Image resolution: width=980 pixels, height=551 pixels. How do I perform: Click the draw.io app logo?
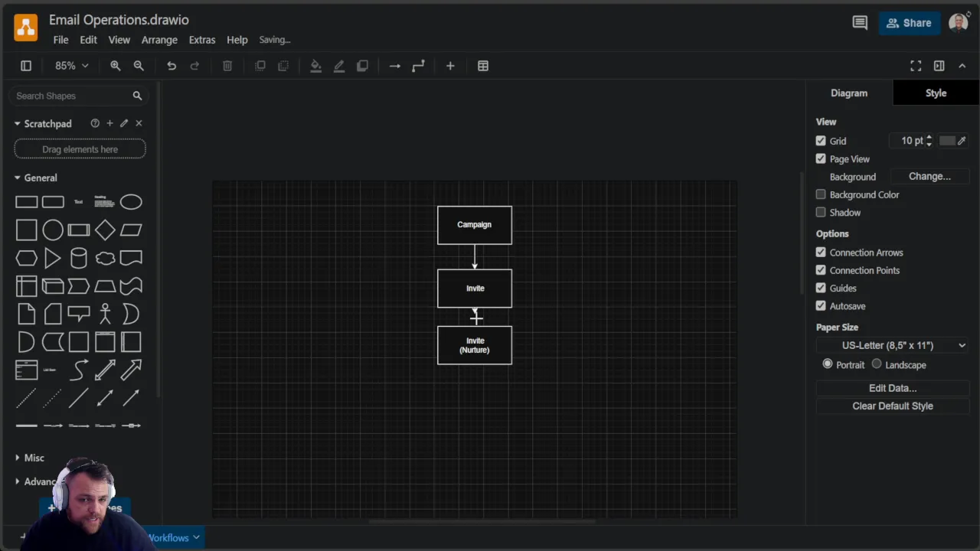(26, 28)
